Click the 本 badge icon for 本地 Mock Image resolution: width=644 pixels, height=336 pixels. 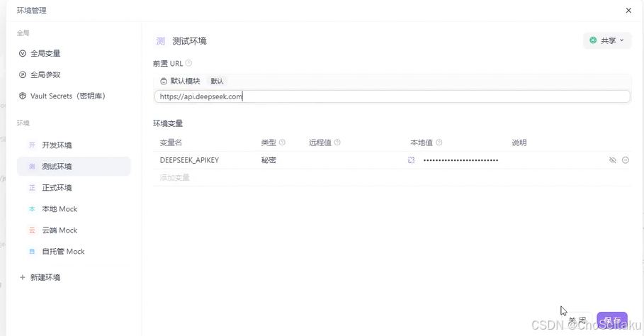click(32, 209)
